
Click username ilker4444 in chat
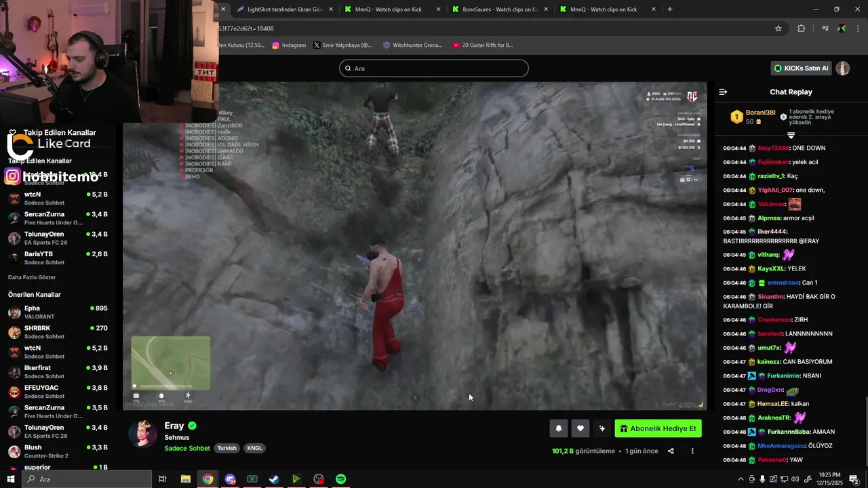pos(772,232)
